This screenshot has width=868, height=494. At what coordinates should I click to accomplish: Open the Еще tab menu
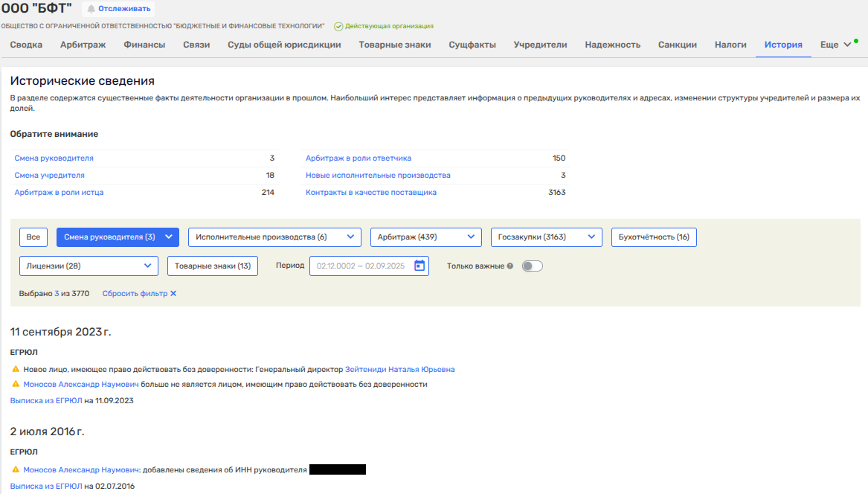(835, 45)
